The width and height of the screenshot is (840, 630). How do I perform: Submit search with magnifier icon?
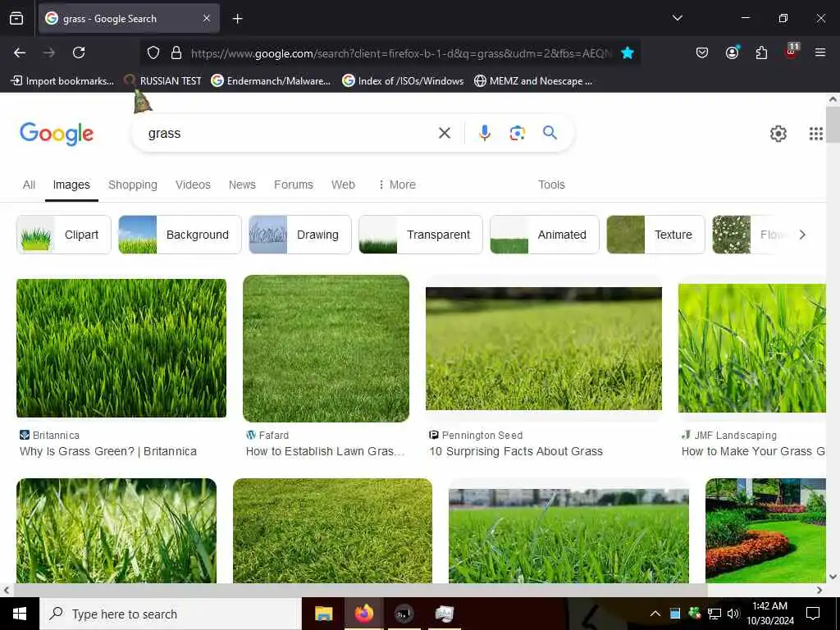click(550, 132)
